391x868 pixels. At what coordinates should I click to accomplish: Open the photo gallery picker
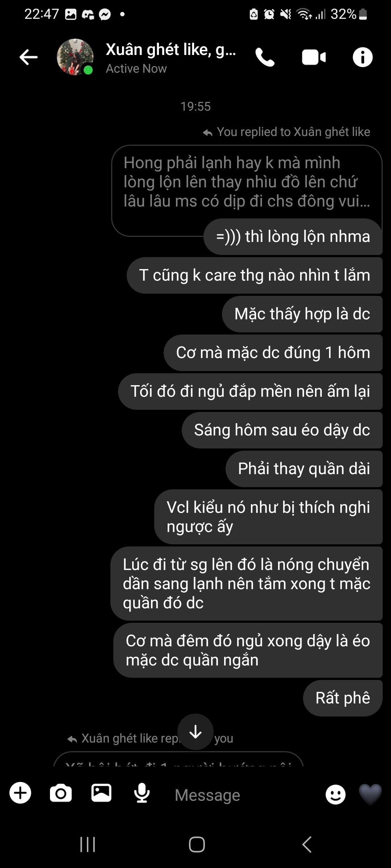(x=101, y=793)
